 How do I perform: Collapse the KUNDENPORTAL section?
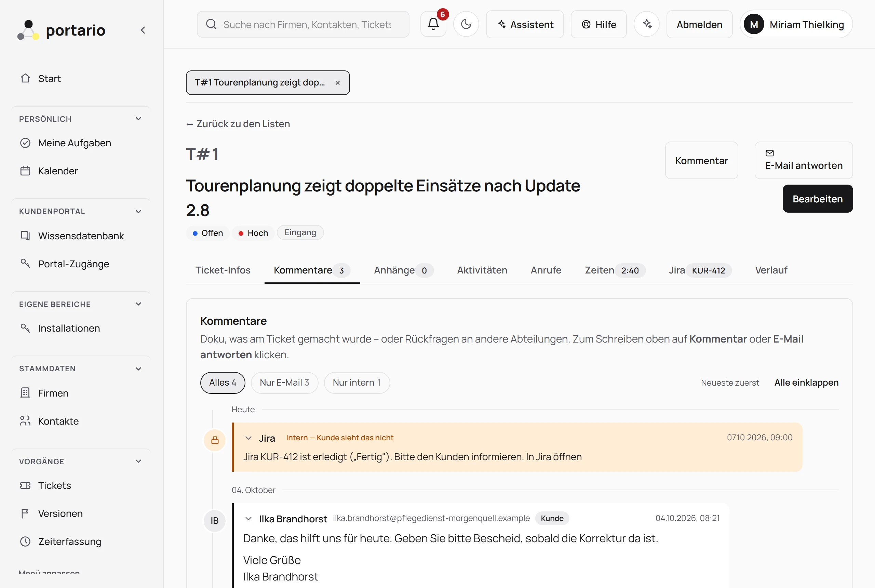point(138,212)
